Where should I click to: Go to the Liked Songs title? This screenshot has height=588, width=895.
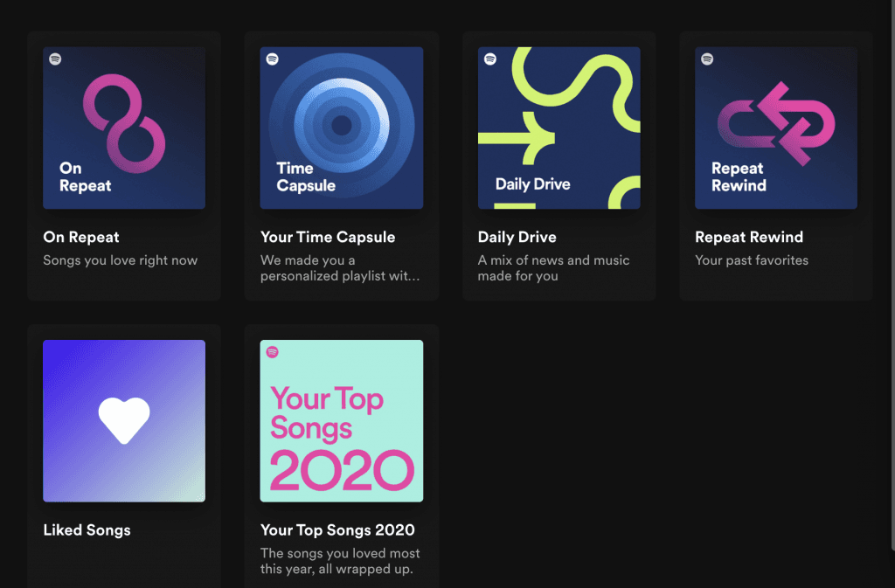(x=87, y=529)
